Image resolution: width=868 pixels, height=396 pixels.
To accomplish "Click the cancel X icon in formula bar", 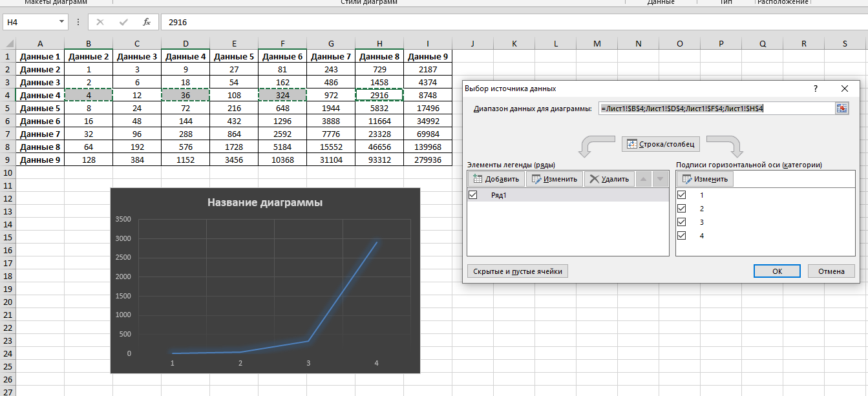I will click(x=100, y=22).
